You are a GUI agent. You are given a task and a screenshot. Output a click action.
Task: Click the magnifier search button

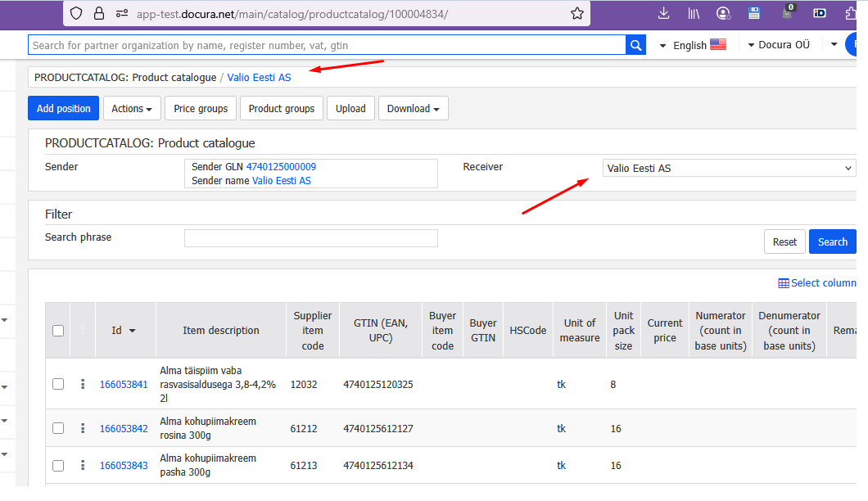click(636, 45)
